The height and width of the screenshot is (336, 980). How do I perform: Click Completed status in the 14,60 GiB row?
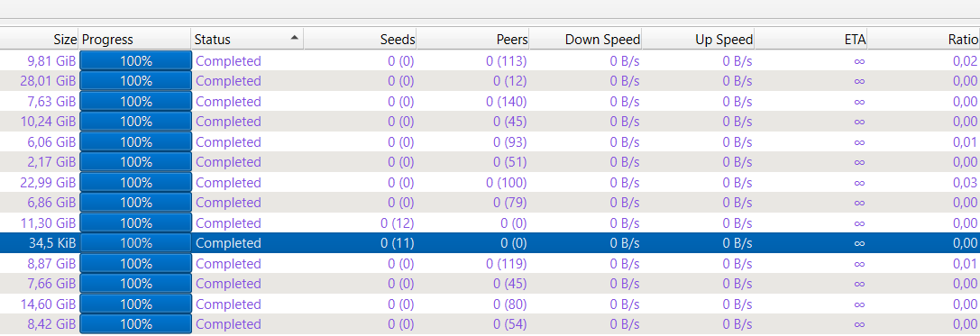tap(228, 304)
